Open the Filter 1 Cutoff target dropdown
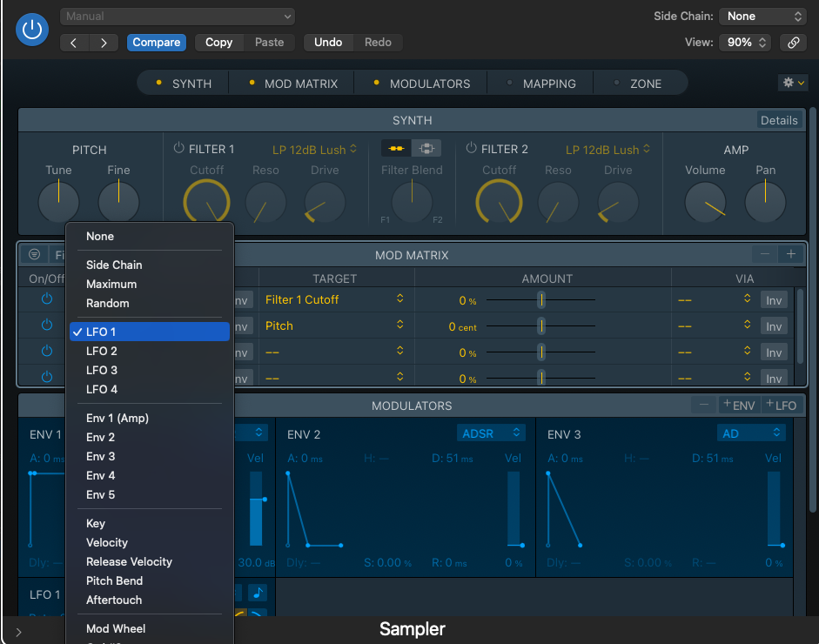Image resolution: width=819 pixels, height=644 pixels. click(334, 299)
